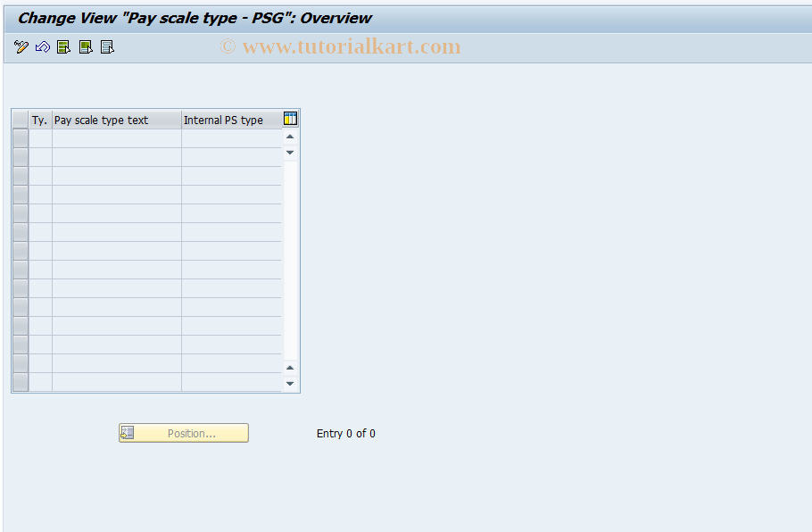Click first row Internal PS type cell
Image resolution: width=812 pixels, height=532 pixels.
(x=231, y=138)
